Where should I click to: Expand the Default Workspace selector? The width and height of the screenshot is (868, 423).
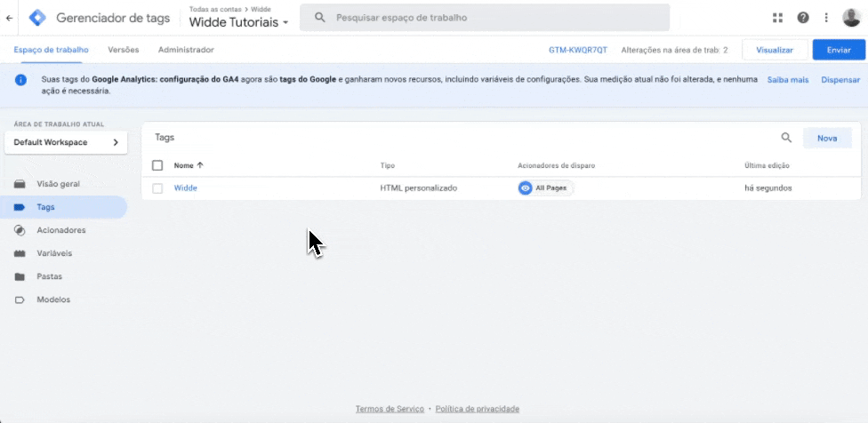[66, 143]
